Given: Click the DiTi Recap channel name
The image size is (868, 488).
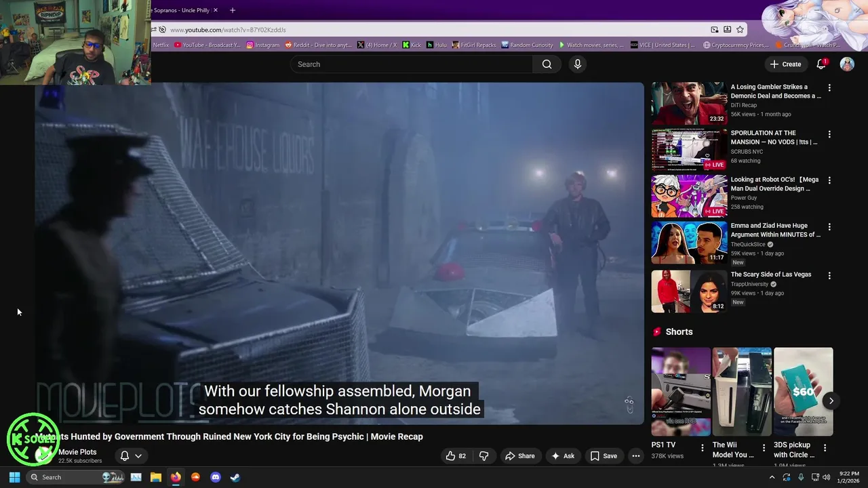Looking at the screenshot, I should (744, 105).
